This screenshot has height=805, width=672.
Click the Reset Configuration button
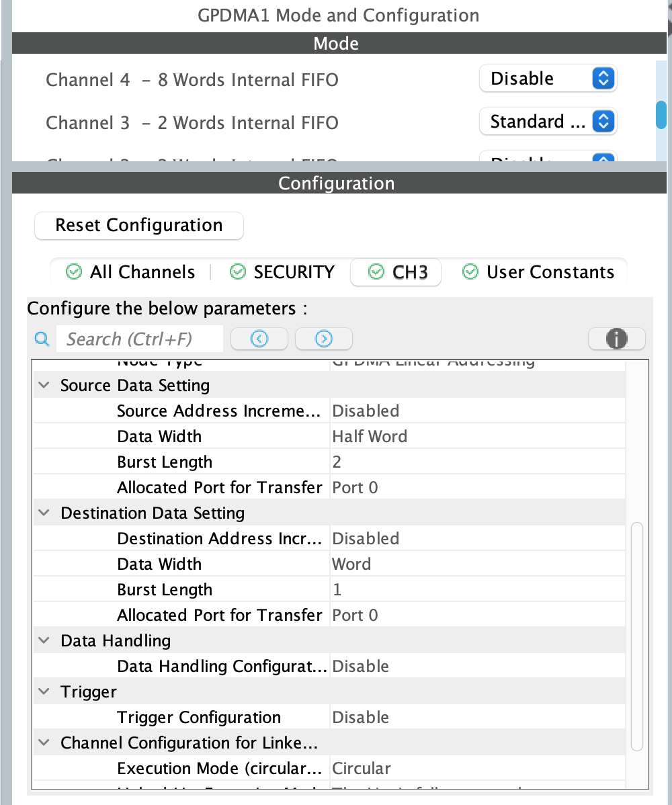click(x=138, y=226)
